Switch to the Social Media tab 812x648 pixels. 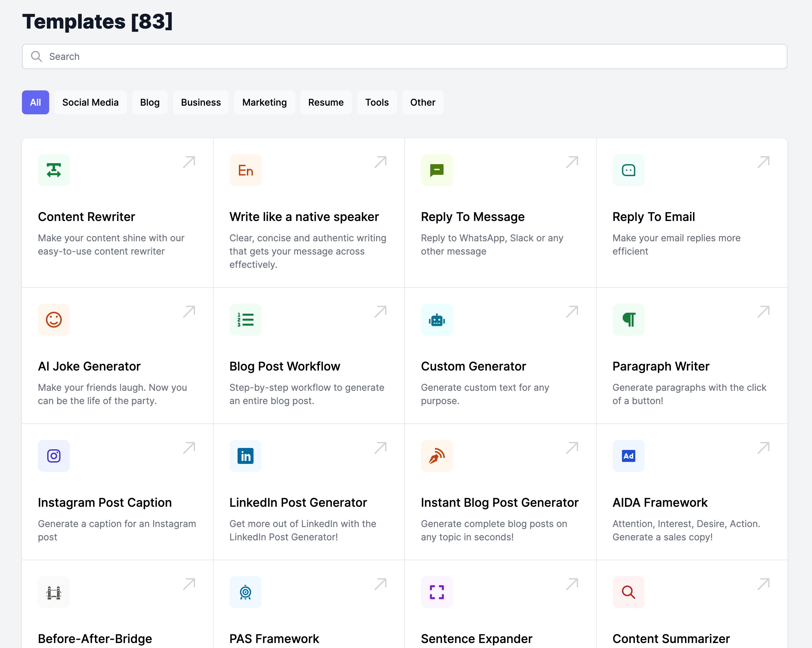click(90, 102)
